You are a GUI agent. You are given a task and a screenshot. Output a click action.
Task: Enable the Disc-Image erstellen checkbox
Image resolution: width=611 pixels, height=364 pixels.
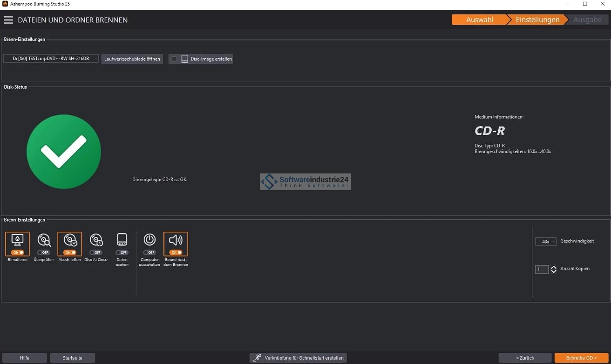174,59
